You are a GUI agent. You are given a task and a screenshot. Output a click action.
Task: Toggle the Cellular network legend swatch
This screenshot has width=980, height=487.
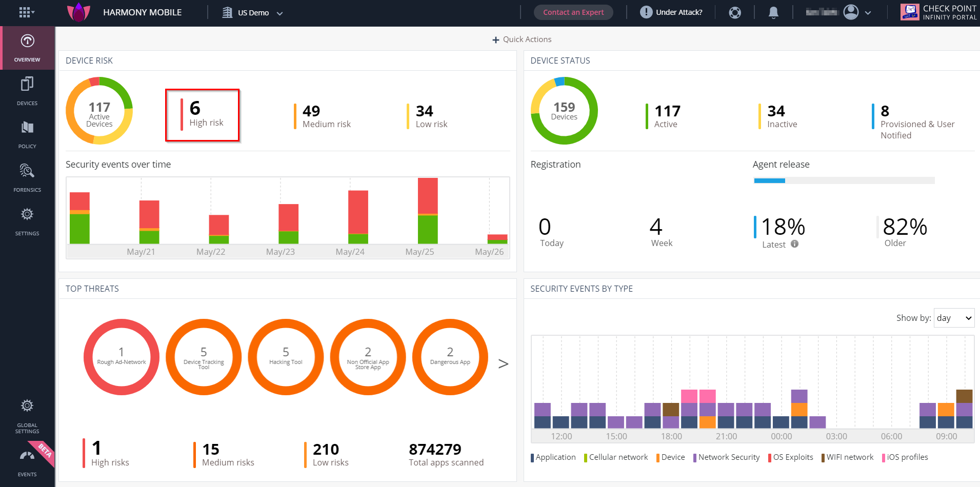point(586,457)
